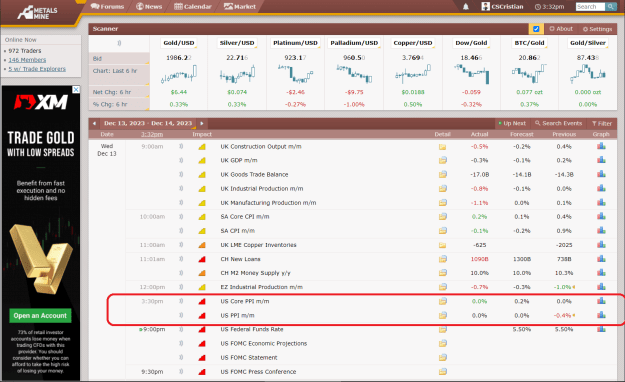Click the 3:32pm time column header
This screenshot has height=382, width=625.
coord(152,134)
